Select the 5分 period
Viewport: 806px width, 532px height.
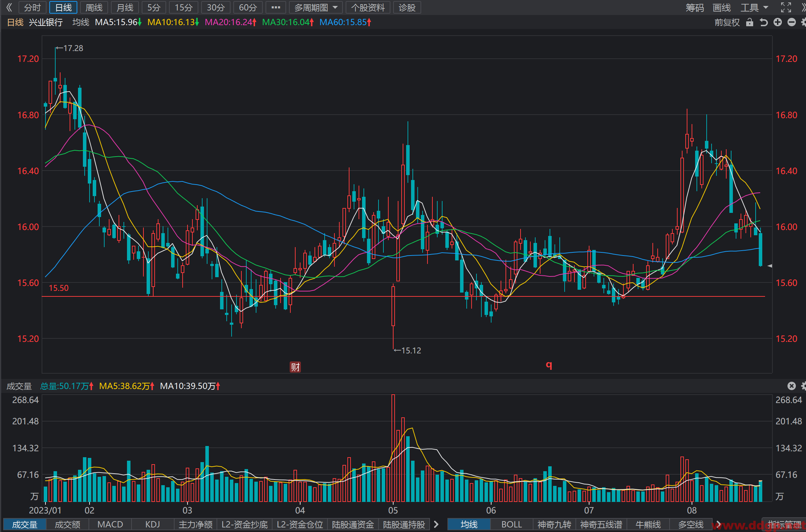[x=154, y=7]
